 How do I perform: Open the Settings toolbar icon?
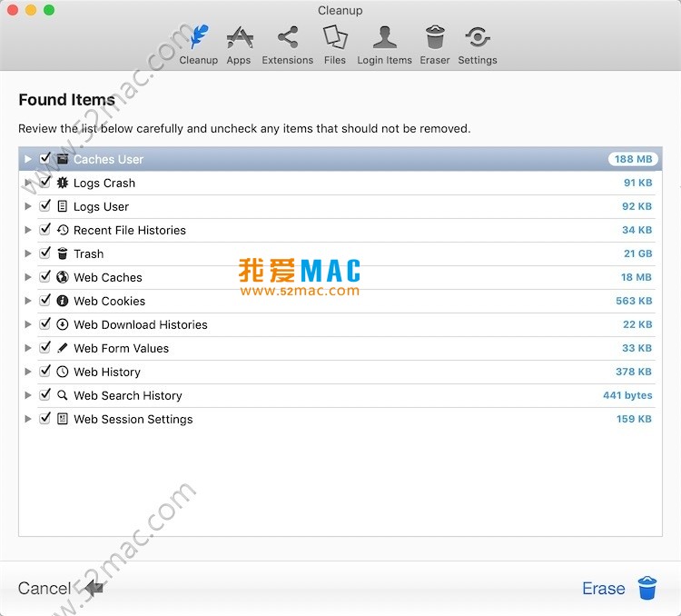coord(478,37)
